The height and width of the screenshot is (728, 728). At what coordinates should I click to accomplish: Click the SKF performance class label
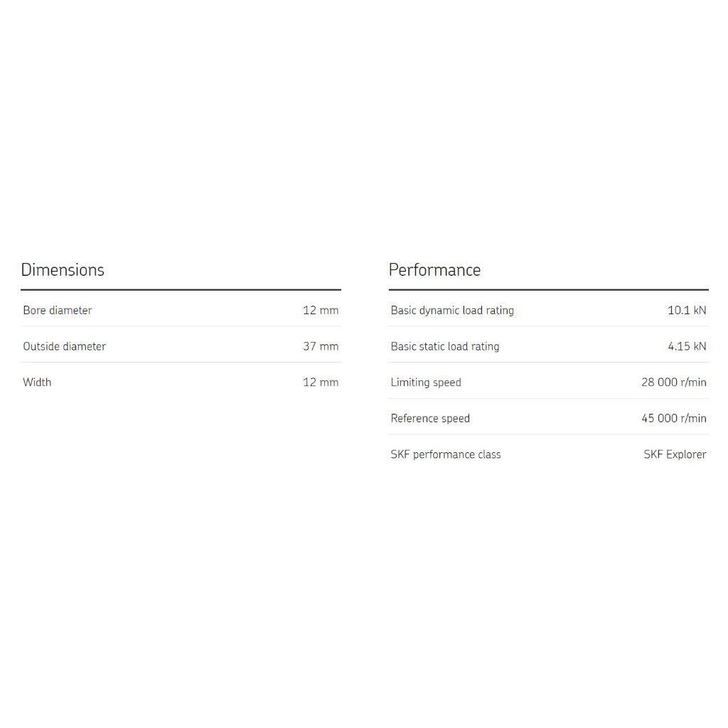446,455
